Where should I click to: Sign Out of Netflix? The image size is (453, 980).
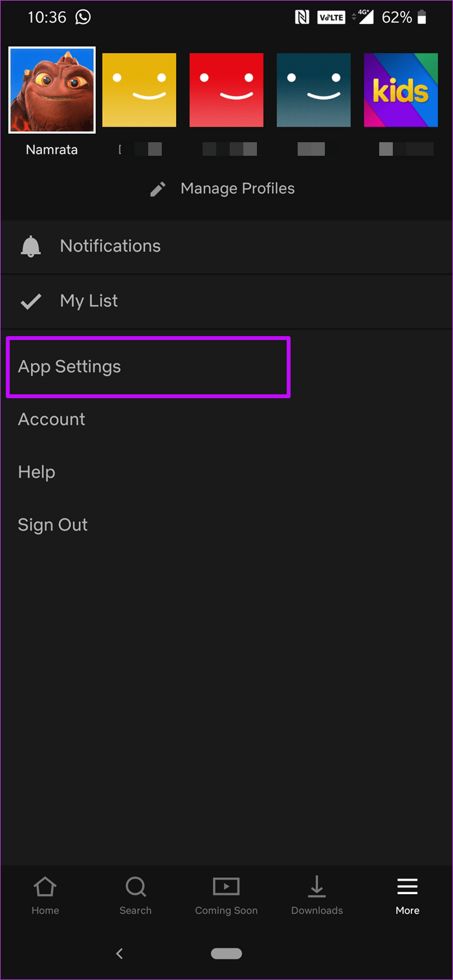point(52,524)
